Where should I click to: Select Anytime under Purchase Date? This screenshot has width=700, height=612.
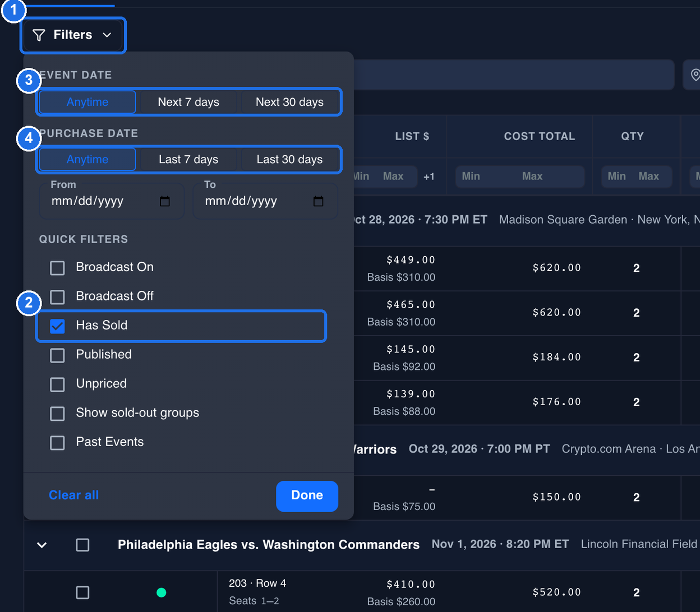pos(87,159)
